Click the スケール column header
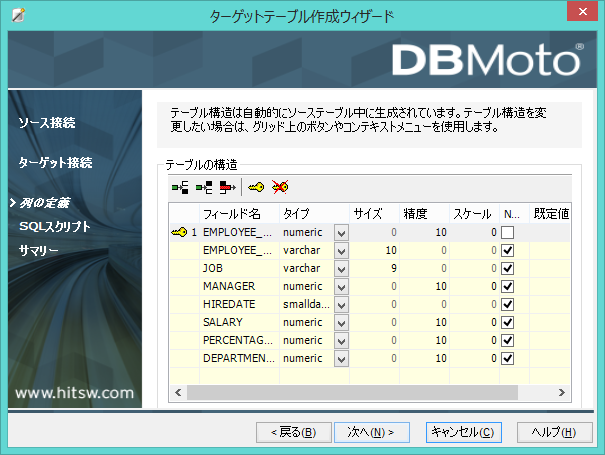This screenshot has height=455, width=605. [475, 213]
